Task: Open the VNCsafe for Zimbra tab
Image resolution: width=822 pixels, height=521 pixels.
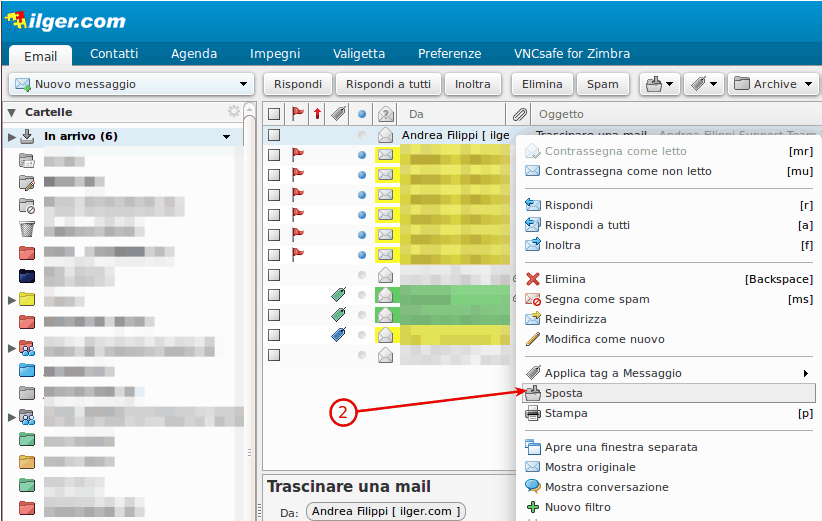Action: (x=572, y=53)
